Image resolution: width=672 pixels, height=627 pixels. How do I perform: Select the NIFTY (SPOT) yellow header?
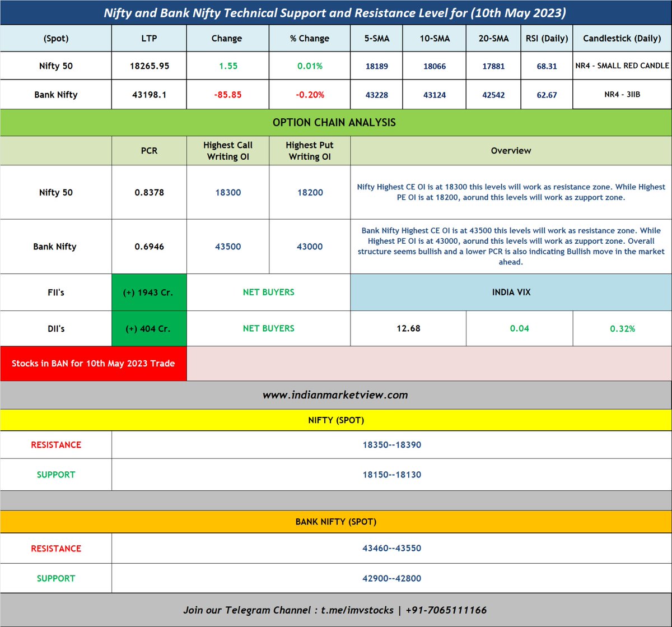coord(336,420)
